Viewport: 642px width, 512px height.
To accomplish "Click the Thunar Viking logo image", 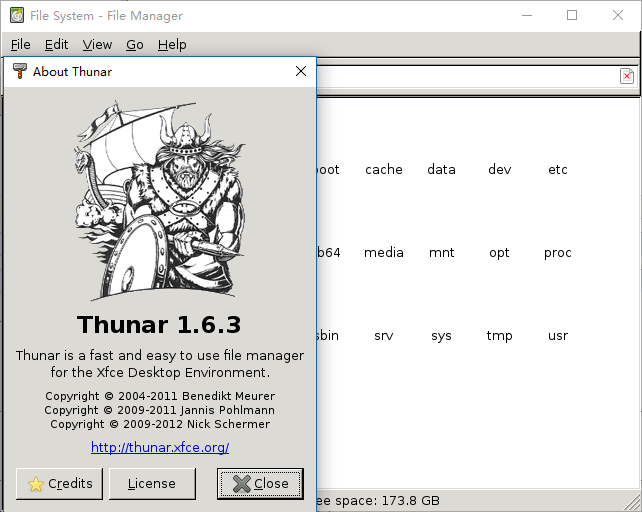I will pyautogui.click(x=160, y=198).
